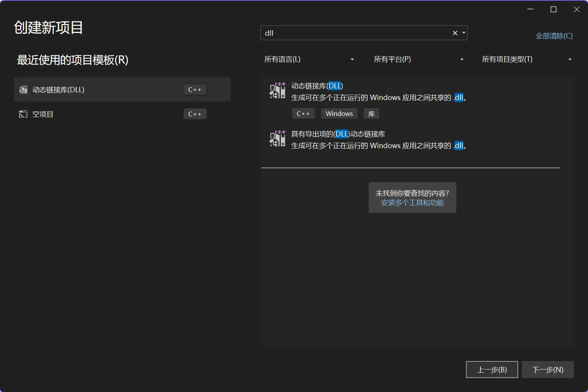Click the 具有导出项的(DLL)动态链接库 result icon
Viewport: 588px width, 392px height.
pyautogui.click(x=277, y=138)
